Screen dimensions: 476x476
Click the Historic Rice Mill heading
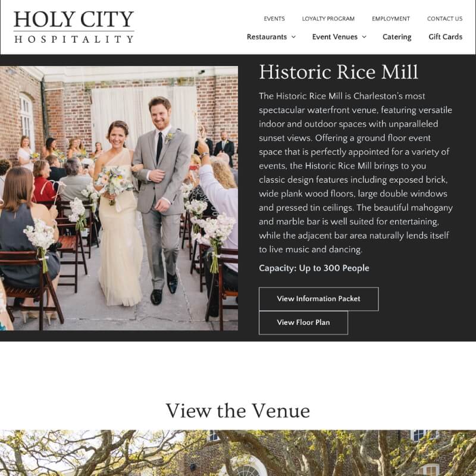coord(339,72)
